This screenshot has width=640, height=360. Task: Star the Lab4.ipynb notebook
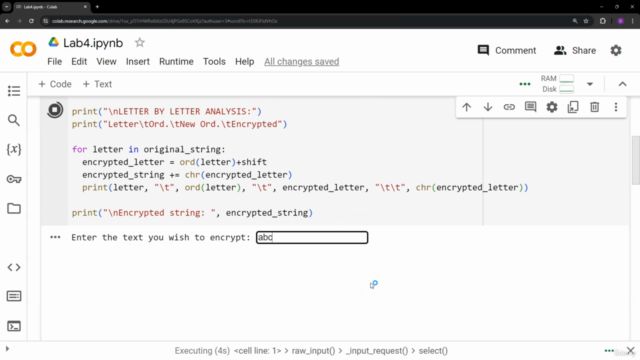[140, 42]
